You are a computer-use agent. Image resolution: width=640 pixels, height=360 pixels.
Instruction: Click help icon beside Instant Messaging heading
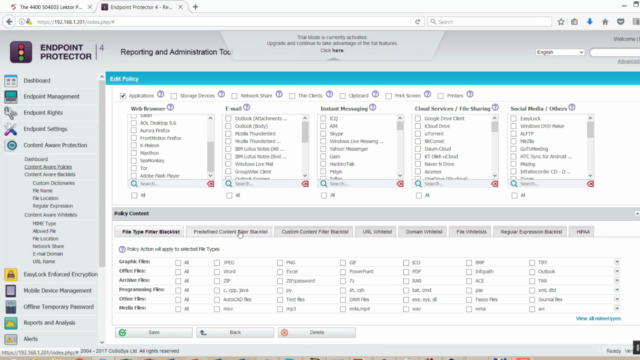(373, 107)
